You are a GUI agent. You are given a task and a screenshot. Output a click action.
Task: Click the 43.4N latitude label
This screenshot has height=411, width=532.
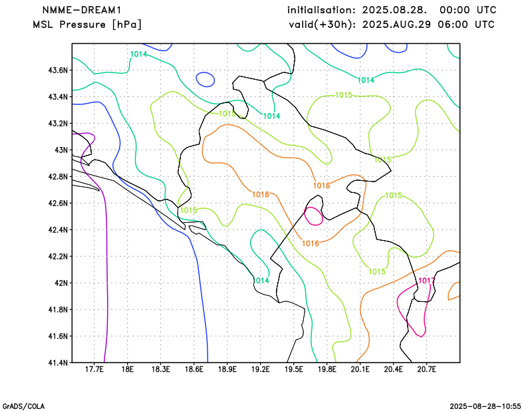pos(58,97)
